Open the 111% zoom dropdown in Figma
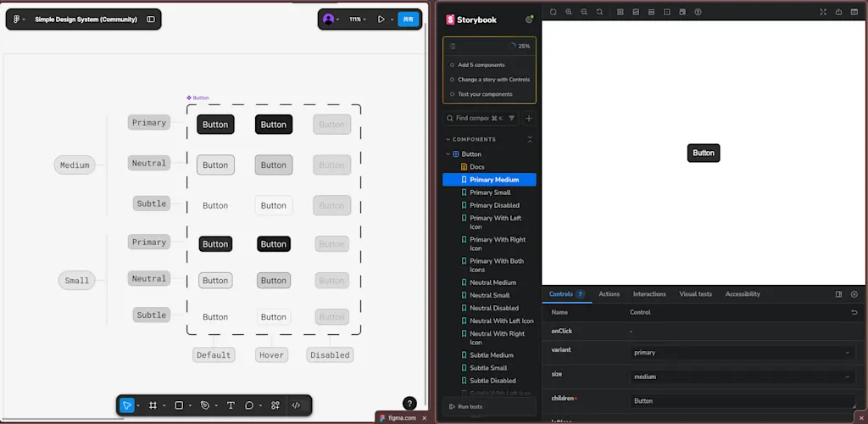The image size is (868, 424). [x=357, y=20]
